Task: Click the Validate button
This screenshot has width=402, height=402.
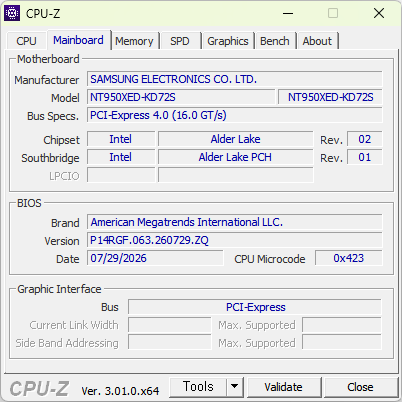Action: [x=284, y=387]
